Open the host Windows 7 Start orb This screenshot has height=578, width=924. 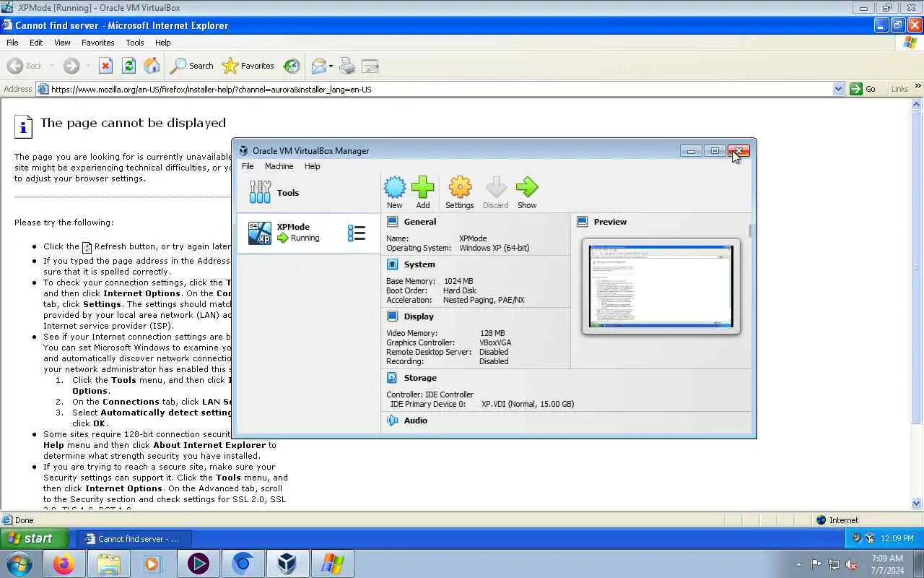click(19, 564)
